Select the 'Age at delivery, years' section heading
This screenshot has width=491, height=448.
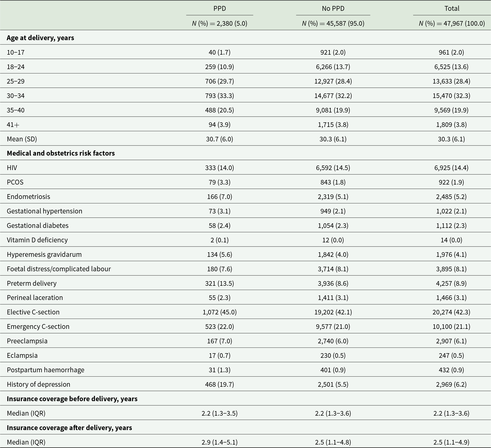[x=40, y=38]
